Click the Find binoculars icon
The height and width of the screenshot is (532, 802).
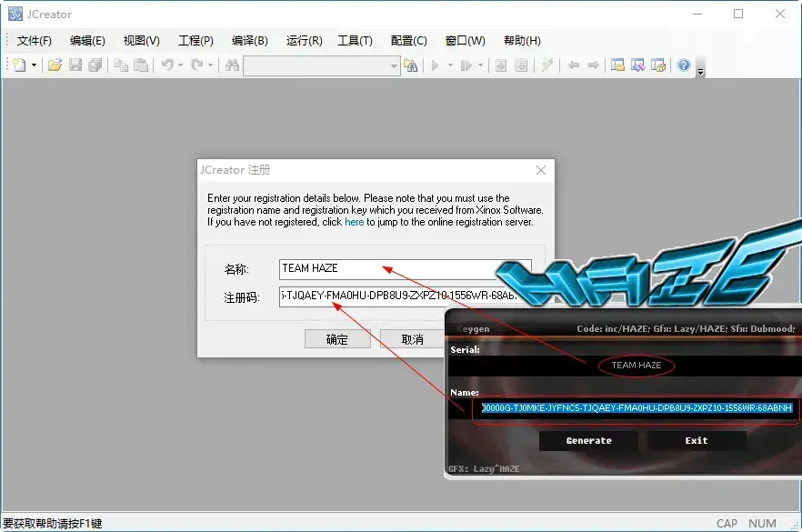pyautogui.click(x=232, y=65)
